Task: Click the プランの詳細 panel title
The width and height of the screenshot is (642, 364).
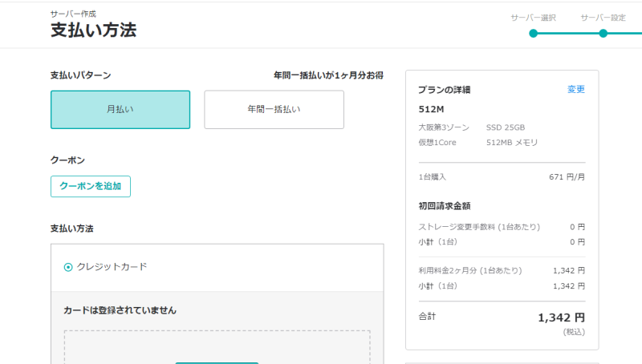Action: (445, 90)
